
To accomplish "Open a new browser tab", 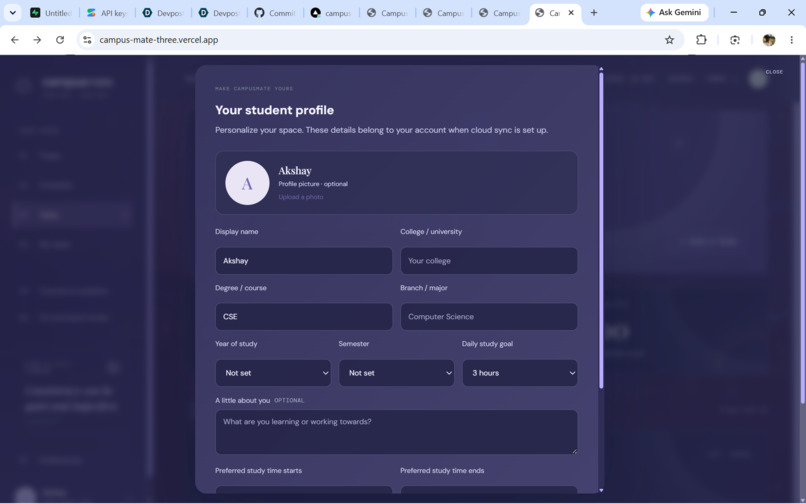I will [x=594, y=13].
